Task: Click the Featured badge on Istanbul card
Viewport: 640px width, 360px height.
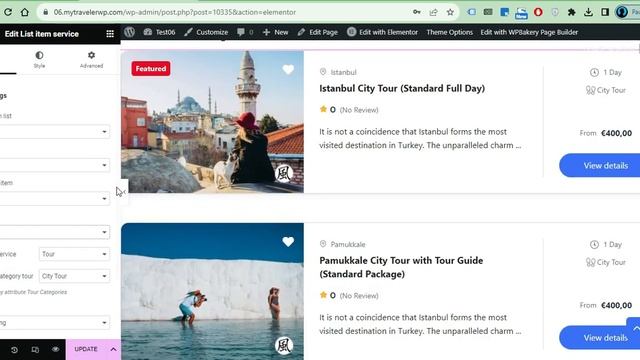Action: (151, 69)
